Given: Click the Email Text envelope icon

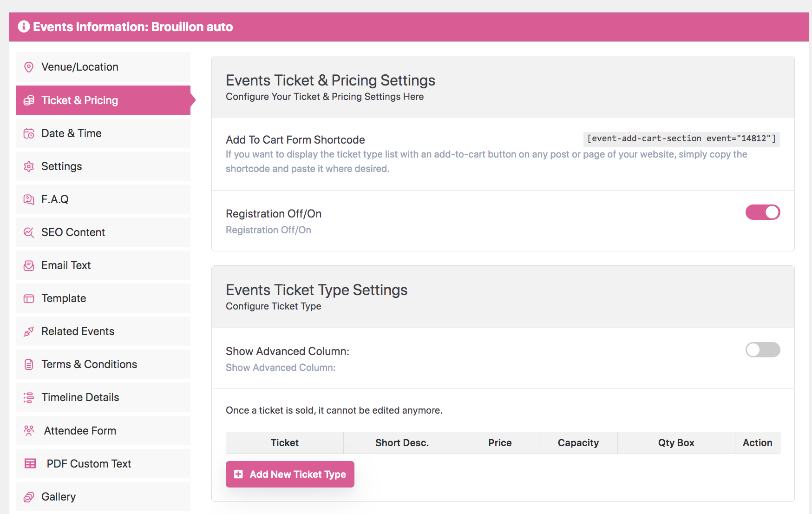Looking at the screenshot, I should click(29, 266).
